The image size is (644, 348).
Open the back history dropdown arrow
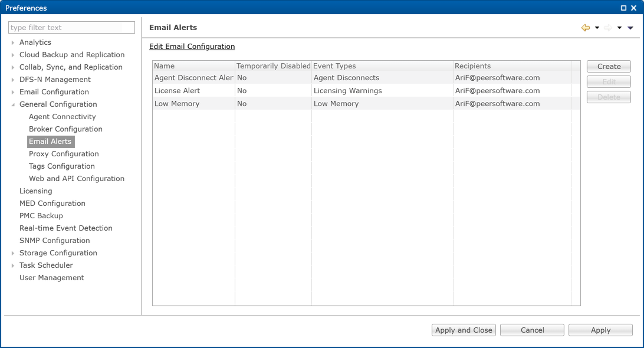(x=597, y=28)
